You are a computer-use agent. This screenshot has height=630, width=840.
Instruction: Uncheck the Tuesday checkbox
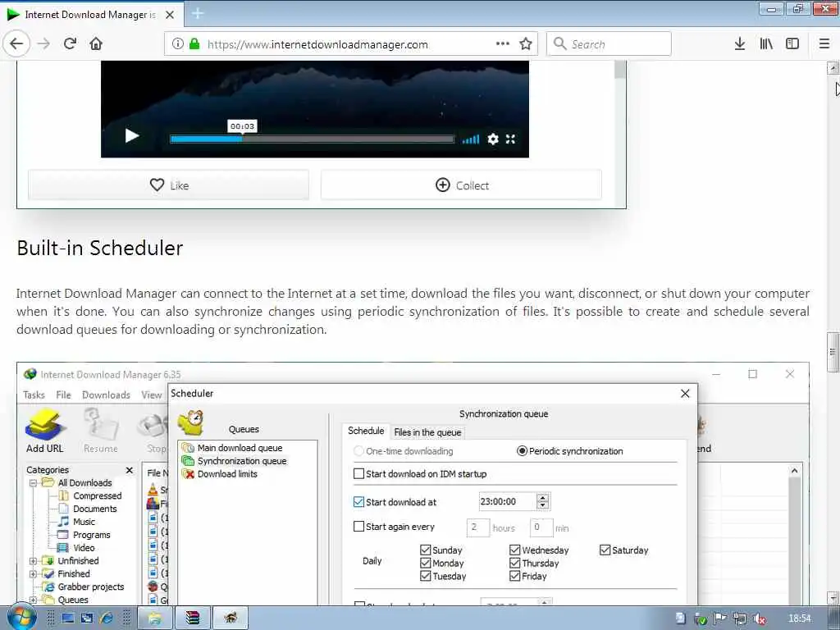426,576
